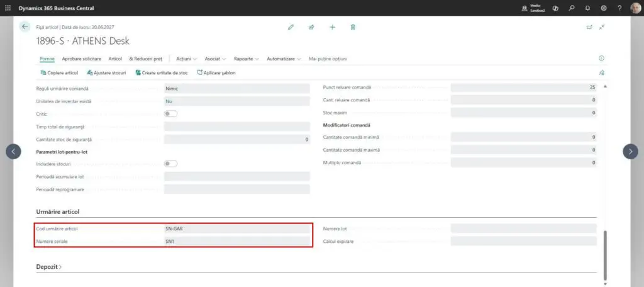Click the Calcul expirare field
The height and width of the screenshot is (287, 644).
(524, 241)
